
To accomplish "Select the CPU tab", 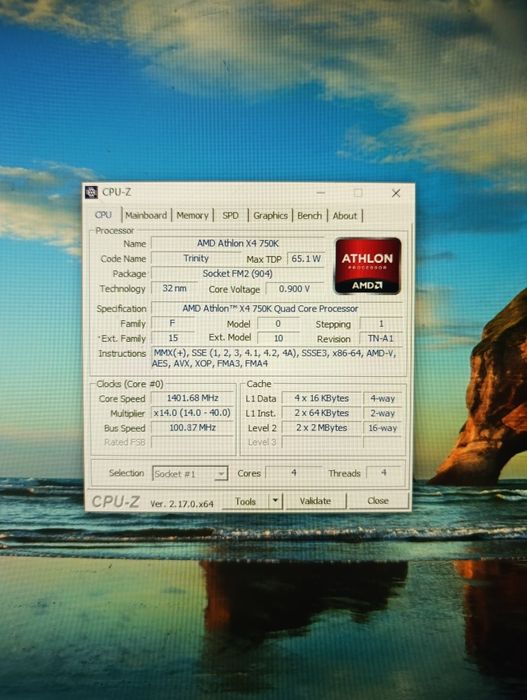I will [x=103, y=215].
